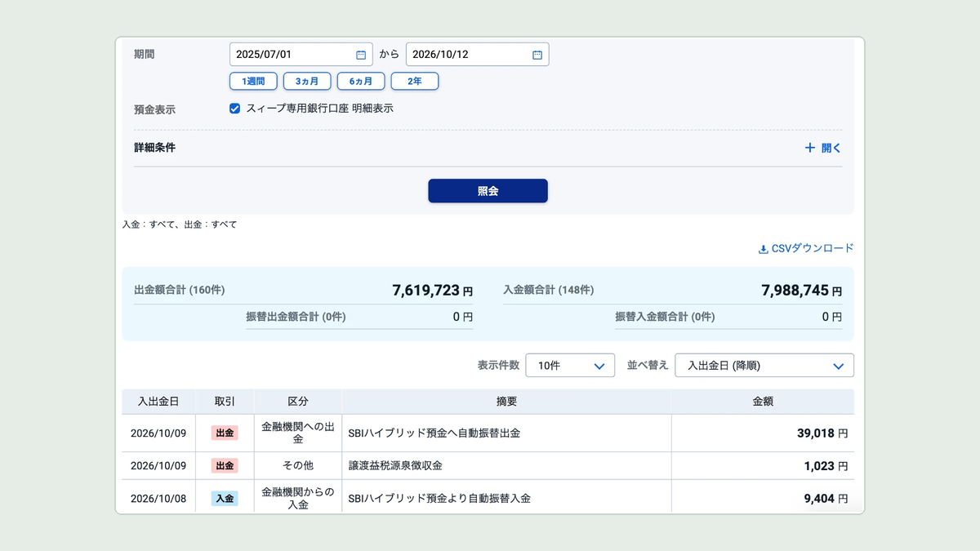Click the 振替出金額合計 (0件) label
The width and height of the screenshot is (980, 551).
296,317
